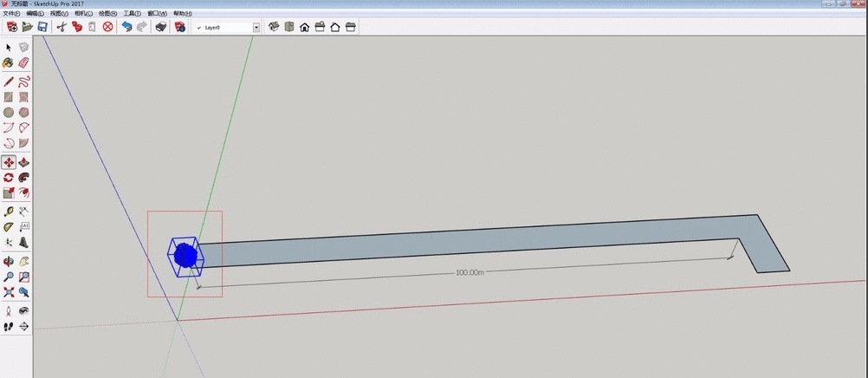Expand the Layer0 dropdown arrow
868x378 pixels.
(x=256, y=27)
